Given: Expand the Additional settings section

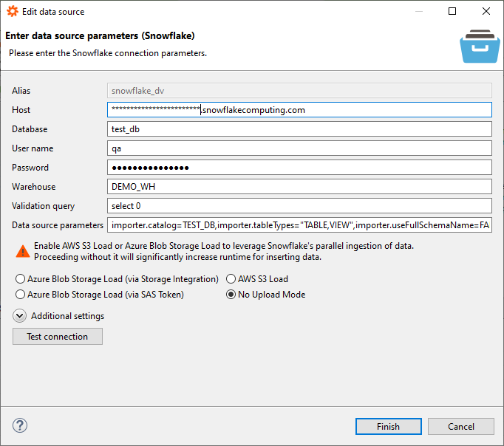Looking at the screenshot, I should click(x=20, y=316).
